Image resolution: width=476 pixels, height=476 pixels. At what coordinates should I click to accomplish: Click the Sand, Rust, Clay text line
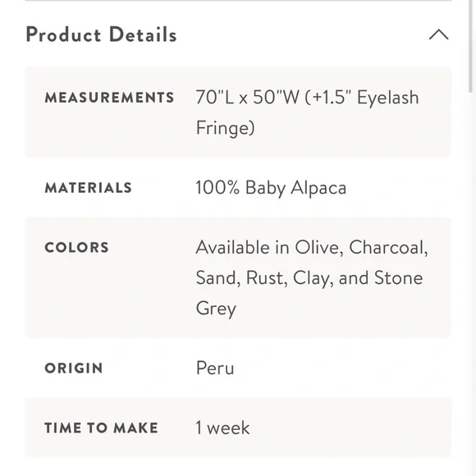coord(264,278)
